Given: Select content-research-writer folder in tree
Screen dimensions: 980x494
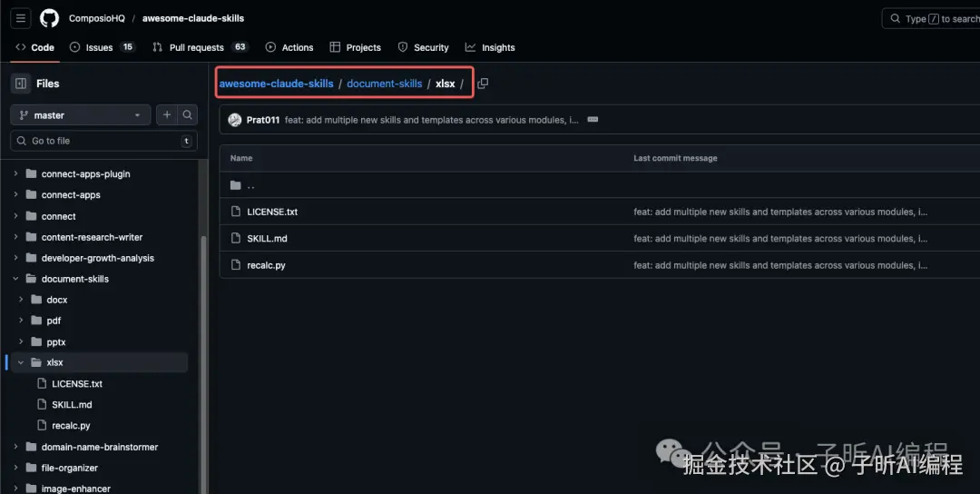Looking at the screenshot, I should coord(92,237).
